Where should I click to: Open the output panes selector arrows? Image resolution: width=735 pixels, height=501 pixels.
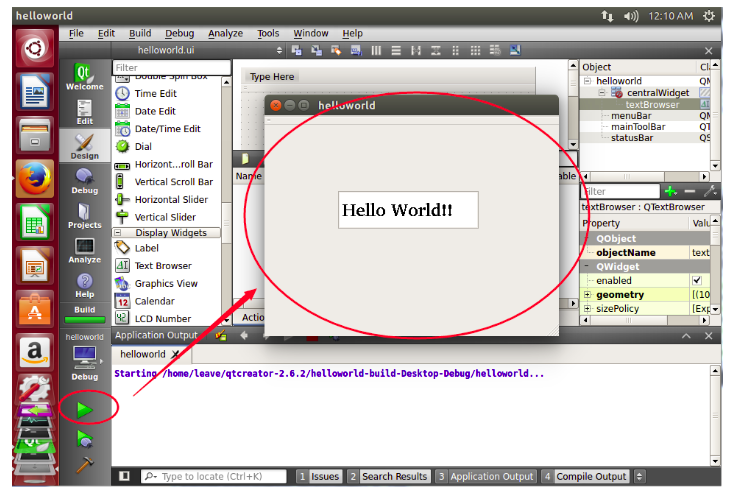pyautogui.click(x=639, y=477)
